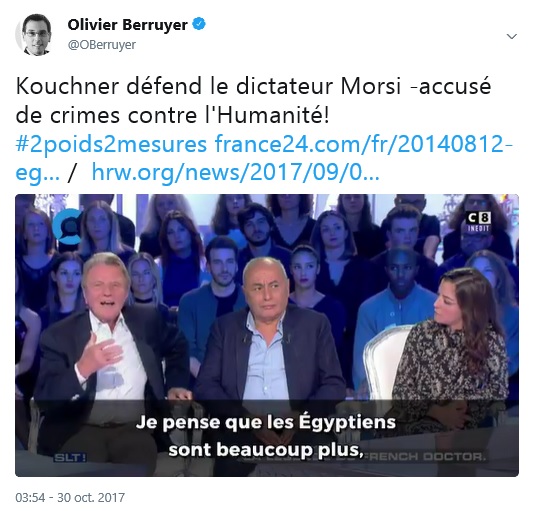This screenshot has width=534, height=511.
Task: Click the white chair back in the video
Action: pos(383,361)
